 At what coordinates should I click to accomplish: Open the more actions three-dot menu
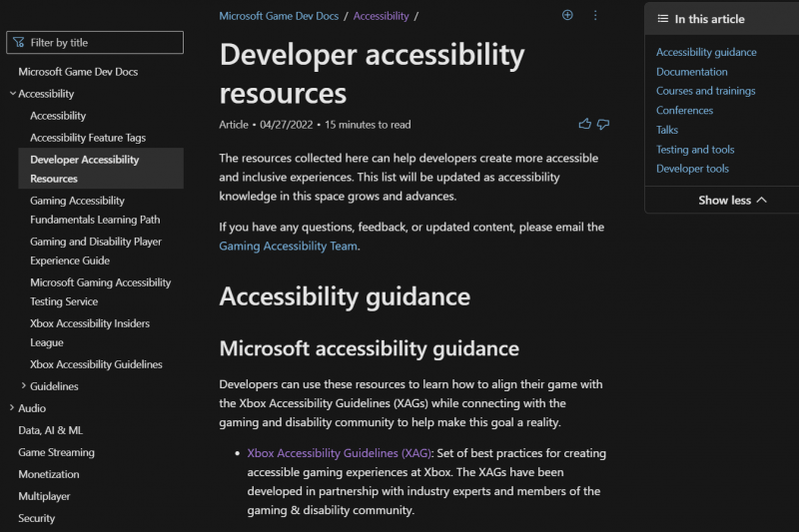coord(595,15)
